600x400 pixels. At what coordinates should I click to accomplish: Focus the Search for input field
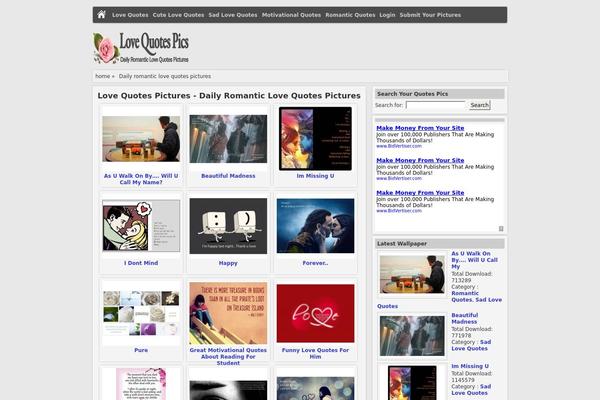coord(435,105)
